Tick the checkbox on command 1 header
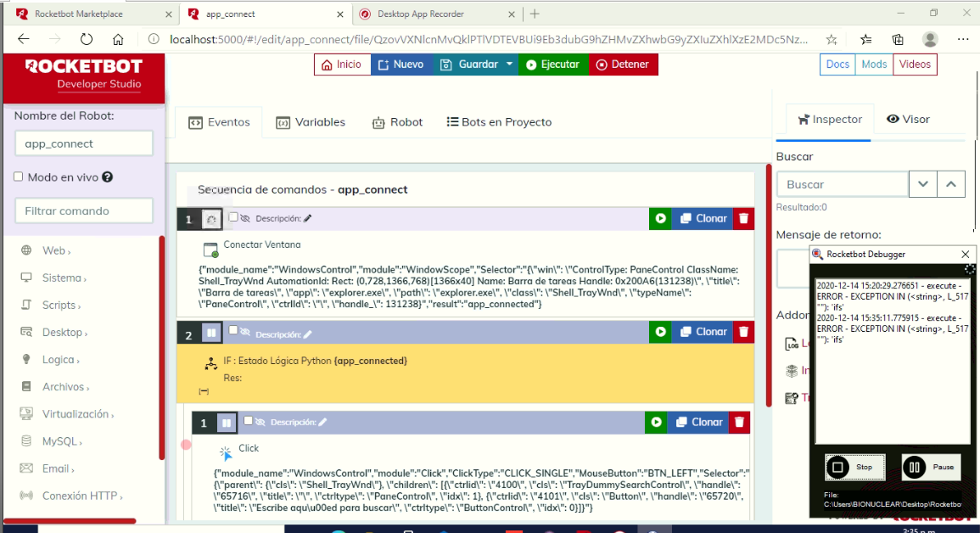Image resolution: width=980 pixels, height=533 pixels. point(233,217)
